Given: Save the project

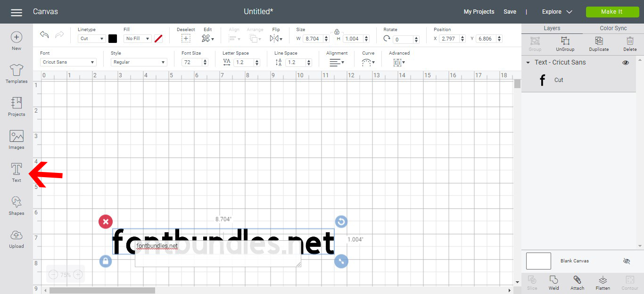Looking at the screenshot, I should [510, 12].
